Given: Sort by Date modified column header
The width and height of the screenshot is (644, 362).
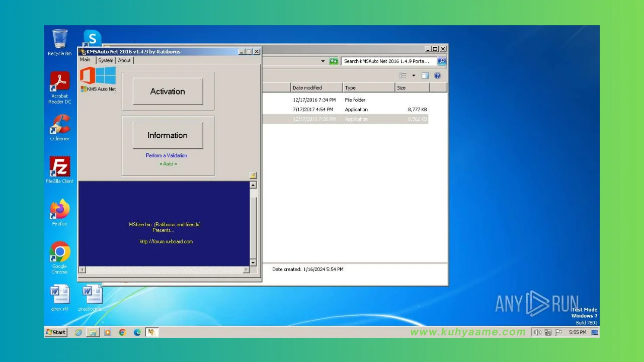Looking at the screenshot, I should click(x=317, y=87).
